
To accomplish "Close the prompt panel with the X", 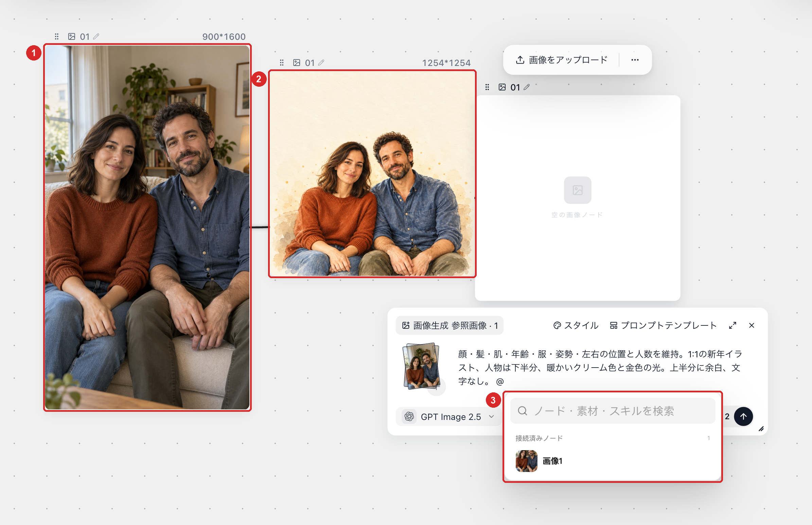I will pyautogui.click(x=752, y=325).
